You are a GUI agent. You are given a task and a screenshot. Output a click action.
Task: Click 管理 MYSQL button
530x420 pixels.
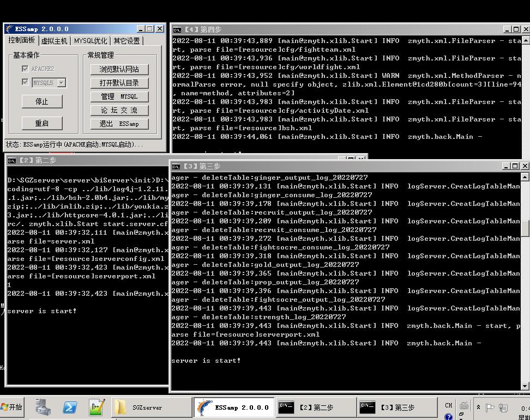click(119, 96)
